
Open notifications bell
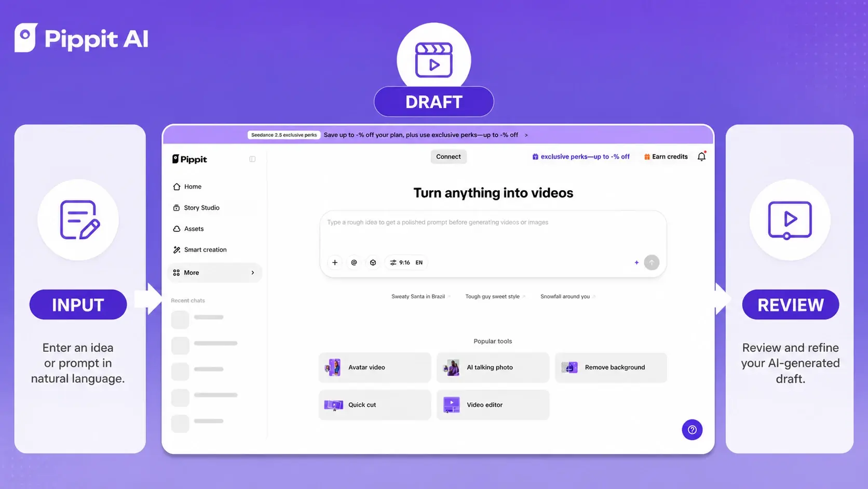click(x=701, y=156)
